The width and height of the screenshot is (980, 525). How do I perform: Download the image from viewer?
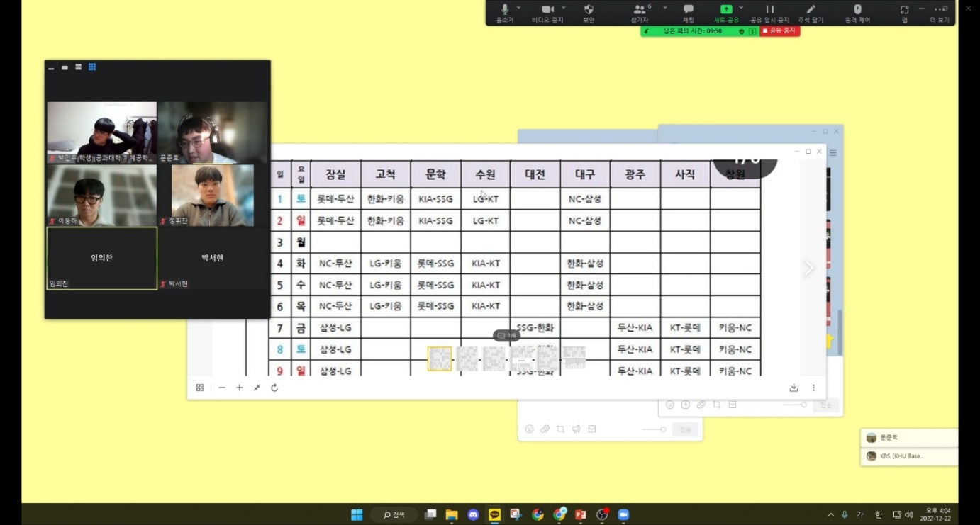pos(794,388)
